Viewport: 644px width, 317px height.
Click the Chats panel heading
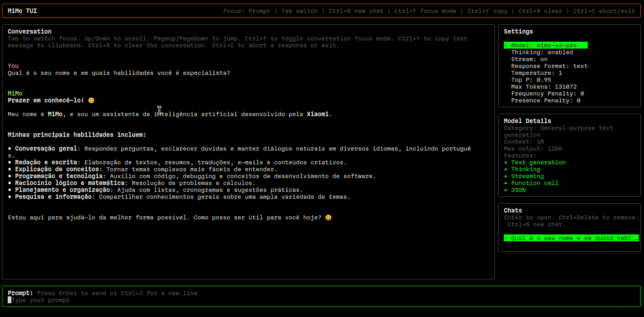point(513,211)
